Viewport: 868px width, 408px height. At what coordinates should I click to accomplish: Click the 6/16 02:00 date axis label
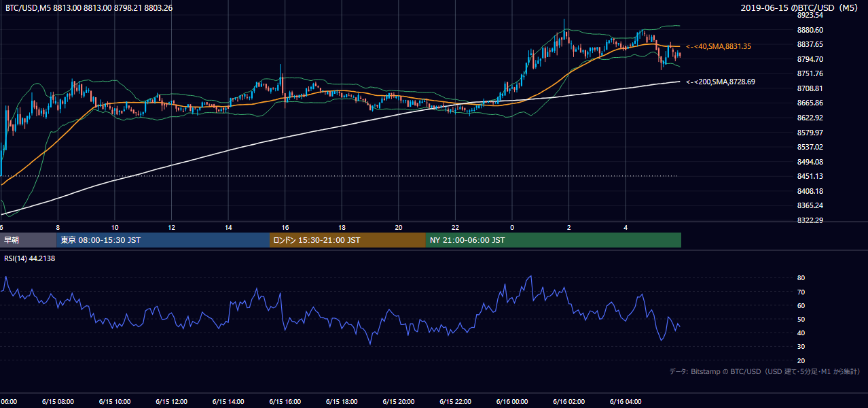coord(568,402)
